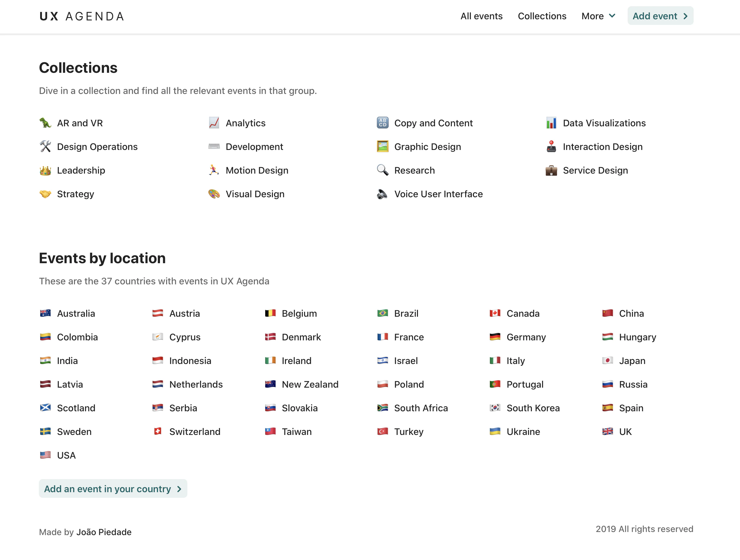Viewport: 740px width, 560px height.
Task: Click the Japan flag icon
Action: (607, 361)
